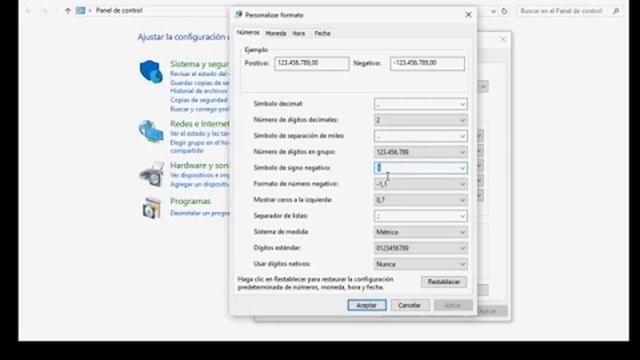Image resolution: width=640 pixels, height=360 pixels.
Task: Expand the Separador de listas dropdown
Action: coord(420,216)
